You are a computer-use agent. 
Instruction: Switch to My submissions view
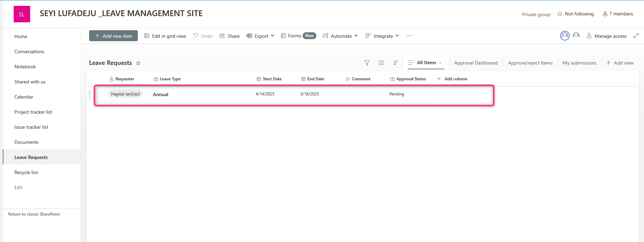pyautogui.click(x=580, y=63)
